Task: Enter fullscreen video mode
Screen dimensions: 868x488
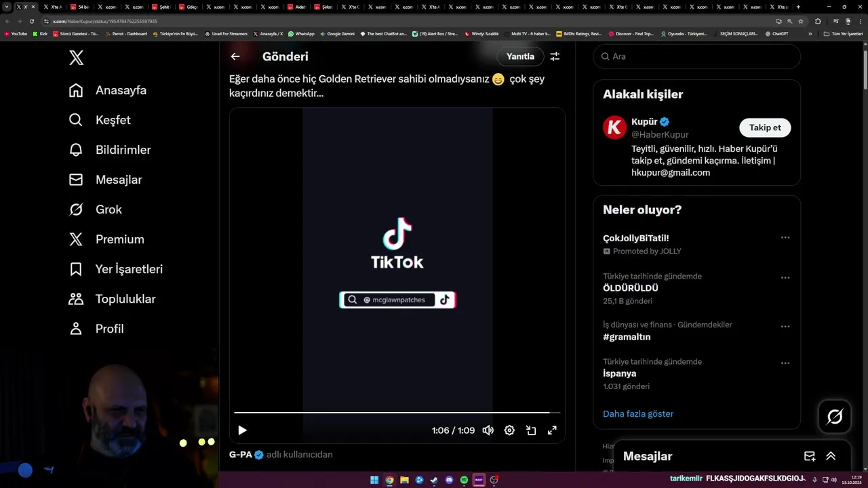Action: coord(552,430)
